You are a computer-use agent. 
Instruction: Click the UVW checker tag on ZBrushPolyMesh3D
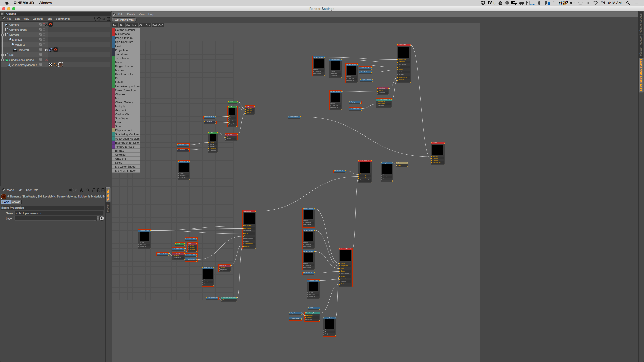[x=51, y=65]
